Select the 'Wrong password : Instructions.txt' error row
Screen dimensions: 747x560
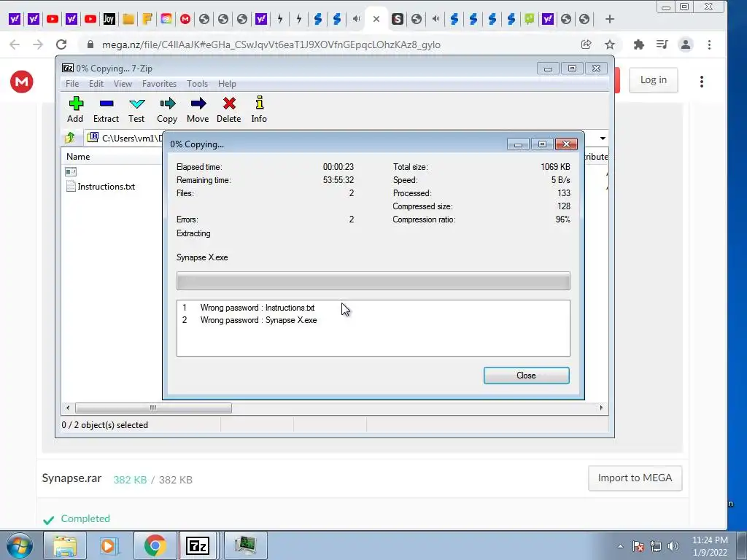click(373, 308)
